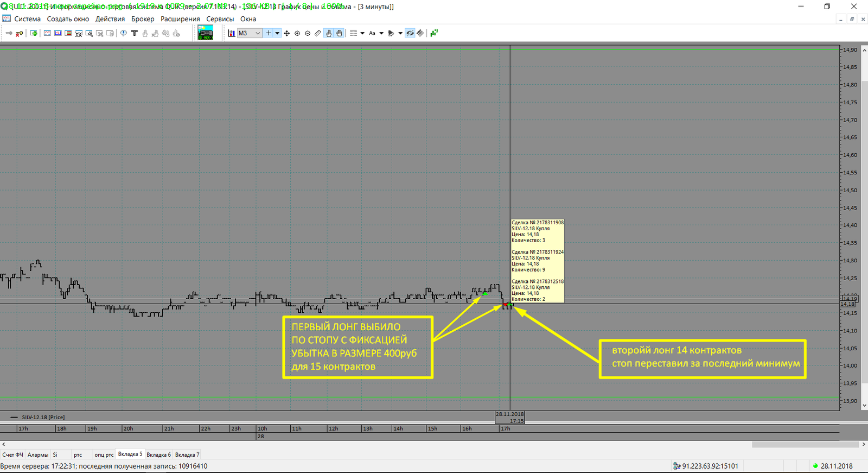The image size is (868, 473).
Task: Select the ruler measure tool
Action: tap(318, 33)
